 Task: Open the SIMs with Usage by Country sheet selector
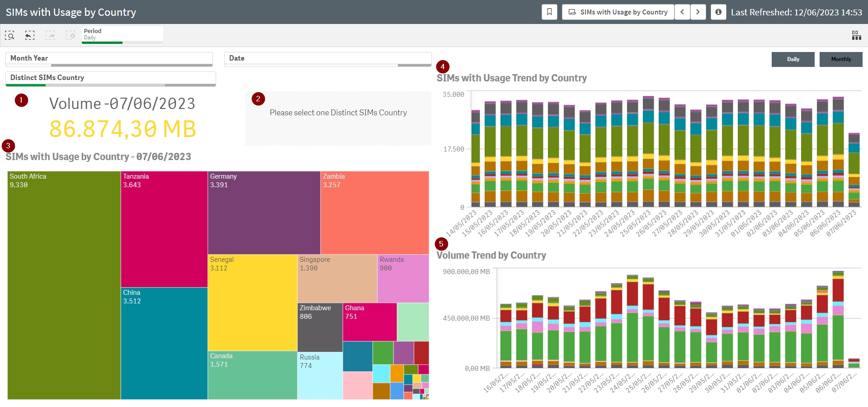[618, 12]
